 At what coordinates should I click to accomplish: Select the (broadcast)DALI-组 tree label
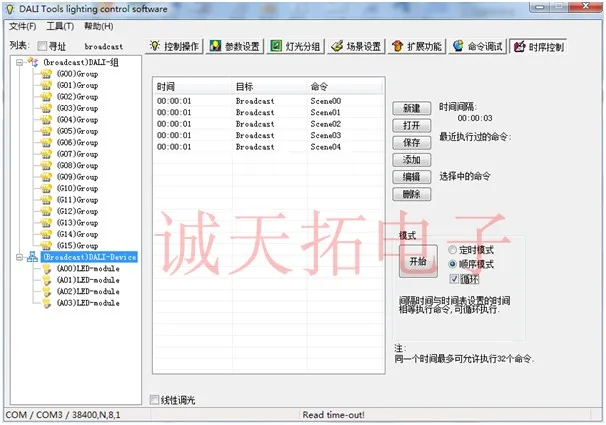(x=80, y=62)
